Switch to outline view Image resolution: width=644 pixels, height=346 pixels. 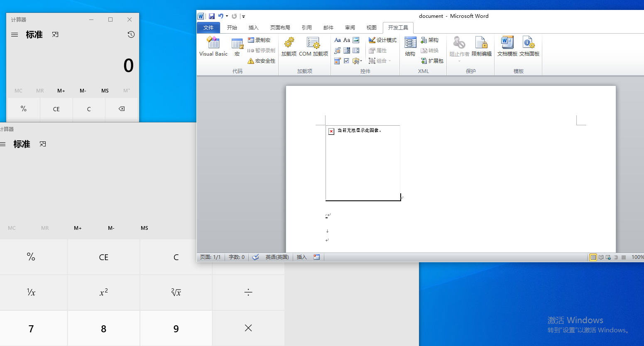click(x=616, y=258)
